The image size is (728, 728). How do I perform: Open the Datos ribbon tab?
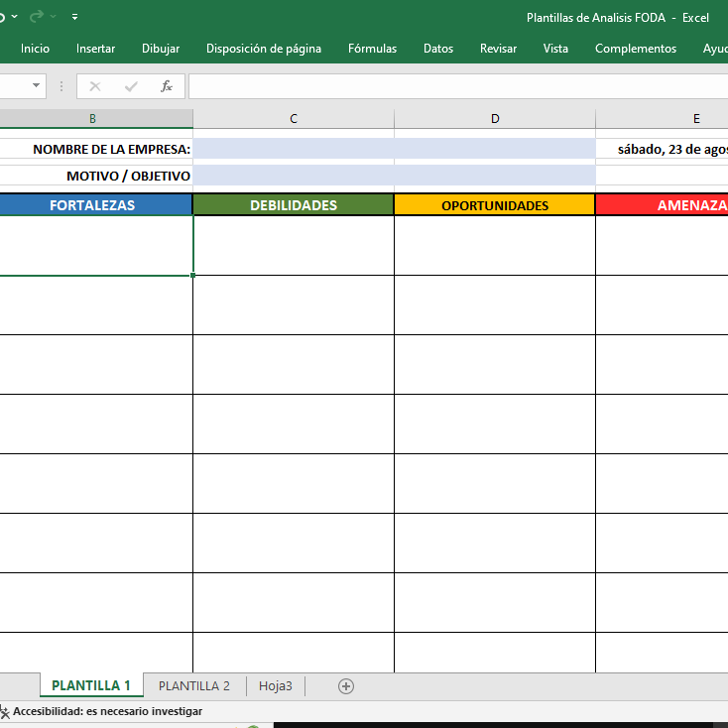438,49
